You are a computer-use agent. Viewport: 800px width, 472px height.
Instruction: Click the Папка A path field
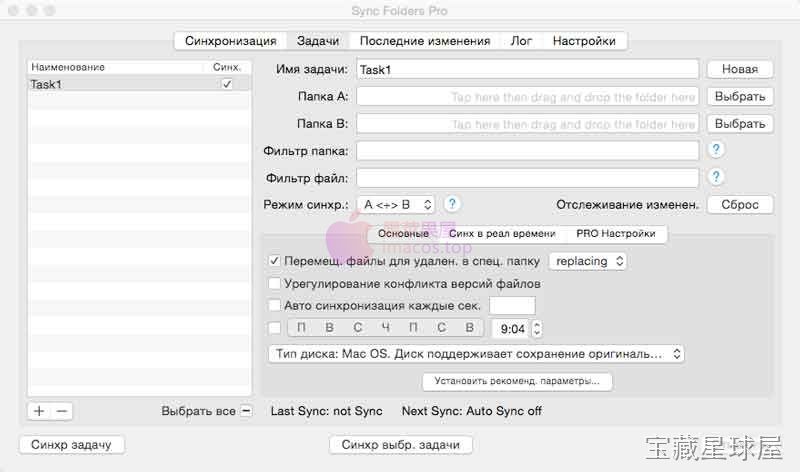click(528, 96)
